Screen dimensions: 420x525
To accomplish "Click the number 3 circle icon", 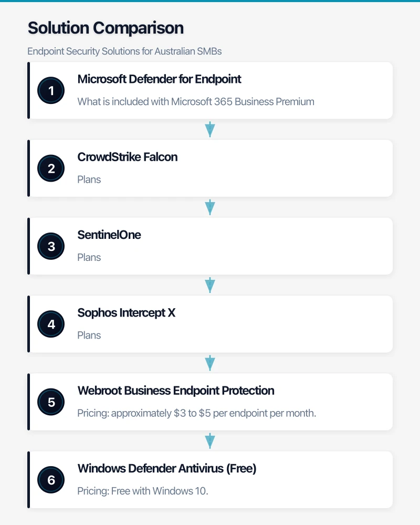I will click(x=51, y=246).
